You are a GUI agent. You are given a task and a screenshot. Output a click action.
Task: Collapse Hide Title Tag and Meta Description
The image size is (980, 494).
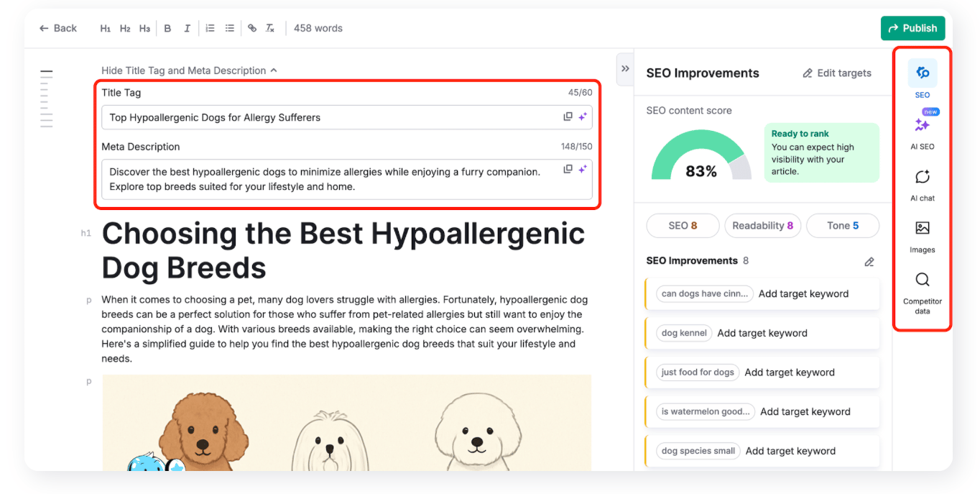189,70
